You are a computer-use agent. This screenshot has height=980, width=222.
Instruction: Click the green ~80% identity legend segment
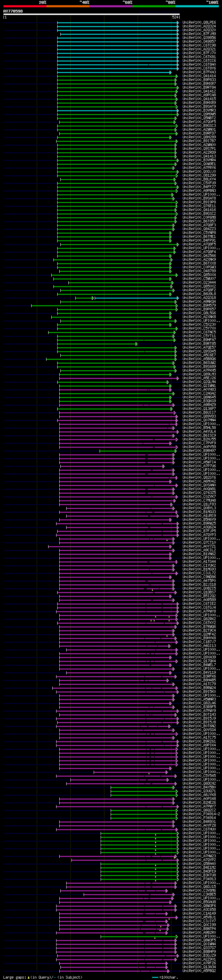click(x=154, y=6)
